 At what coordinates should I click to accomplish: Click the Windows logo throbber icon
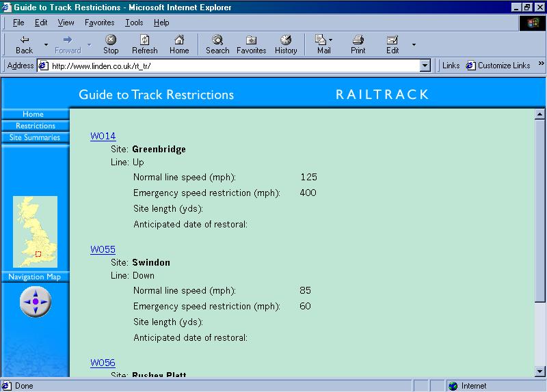pos(532,23)
